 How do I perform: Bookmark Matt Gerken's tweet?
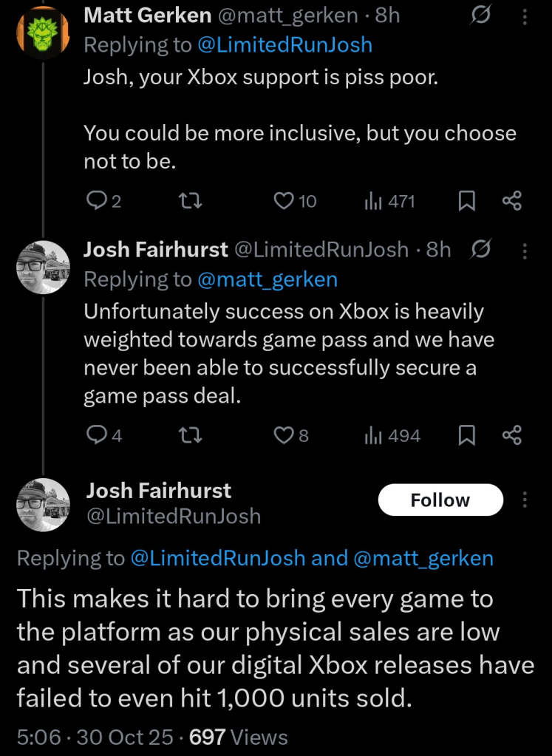click(466, 201)
